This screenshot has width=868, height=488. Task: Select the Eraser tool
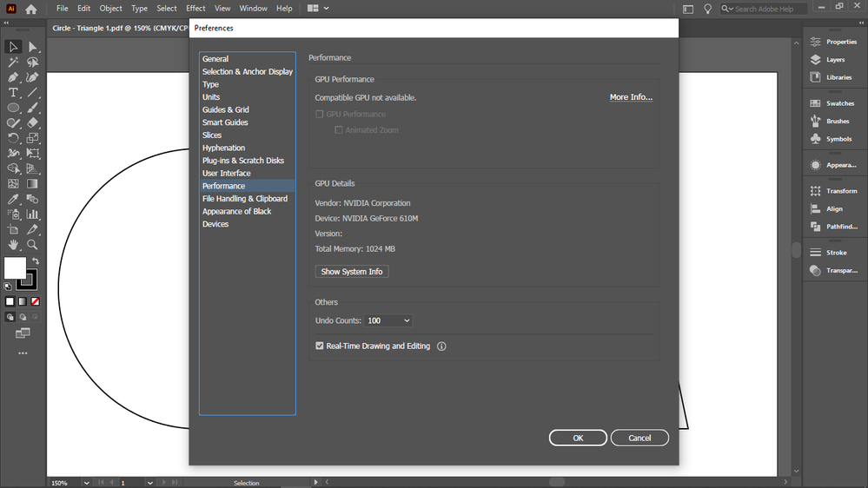pos(33,122)
